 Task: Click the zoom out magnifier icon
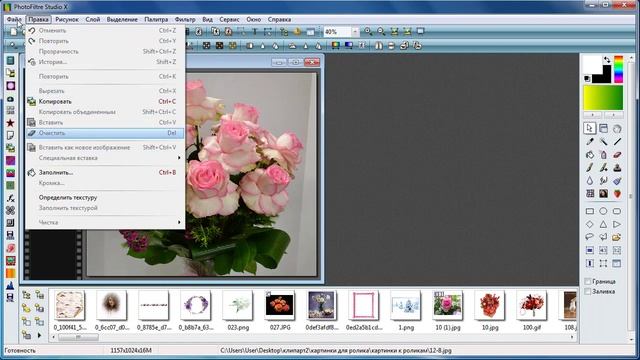tap(381, 31)
